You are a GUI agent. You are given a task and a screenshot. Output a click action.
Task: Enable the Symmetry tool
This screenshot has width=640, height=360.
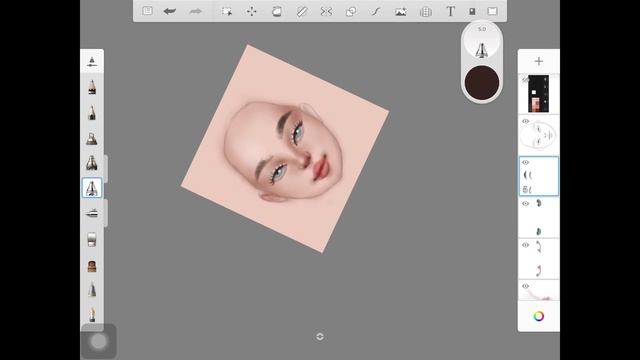tap(326, 11)
